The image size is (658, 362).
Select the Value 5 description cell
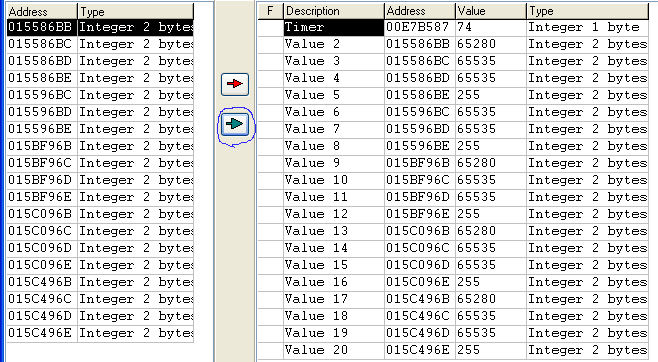[x=334, y=95]
